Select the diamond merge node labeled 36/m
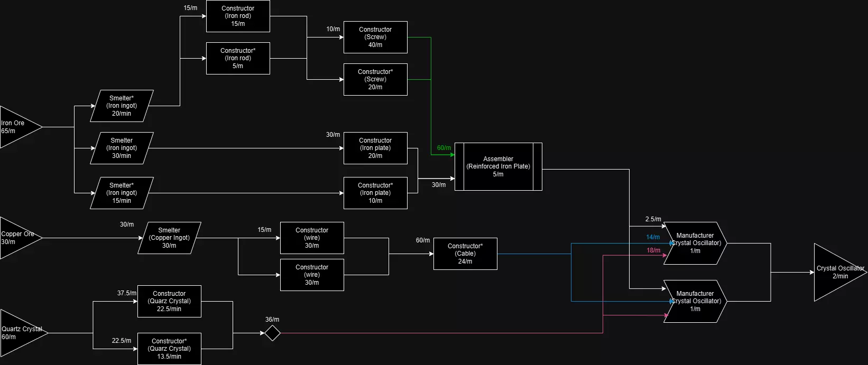Image resolution: width=868 pixels, height=365 pixels. (272, 333)
